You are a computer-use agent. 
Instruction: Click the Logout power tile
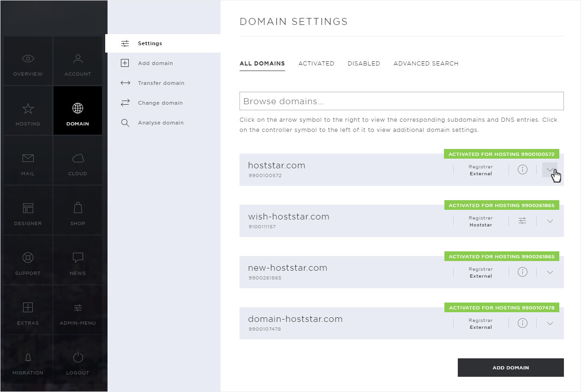78,360
